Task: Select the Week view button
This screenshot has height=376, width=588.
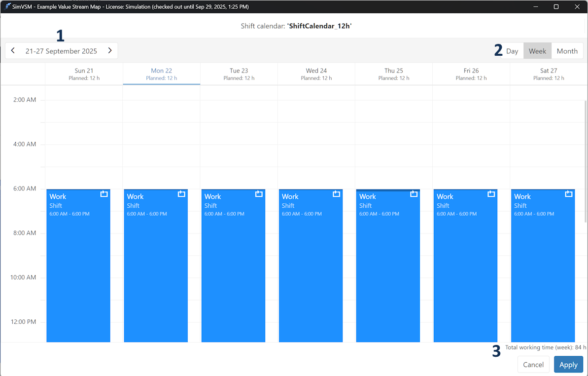Action: 537,51
